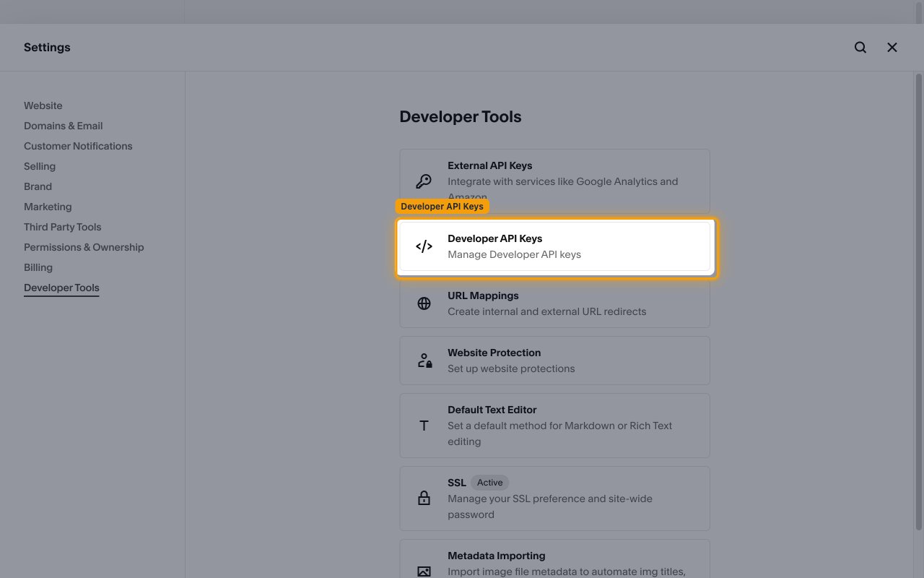Click the T icon for Default Text Editor
924x578 pixels.
pos(424,426)
